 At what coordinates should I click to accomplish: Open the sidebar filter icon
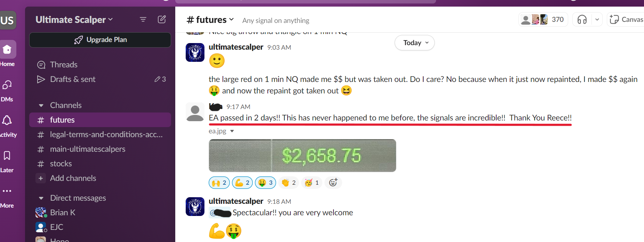[x=143, y=19]
